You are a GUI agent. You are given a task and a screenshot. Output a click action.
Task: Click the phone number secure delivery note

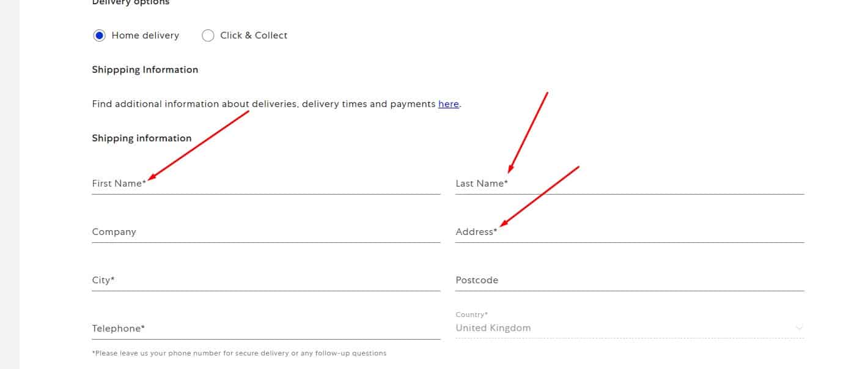239,353
